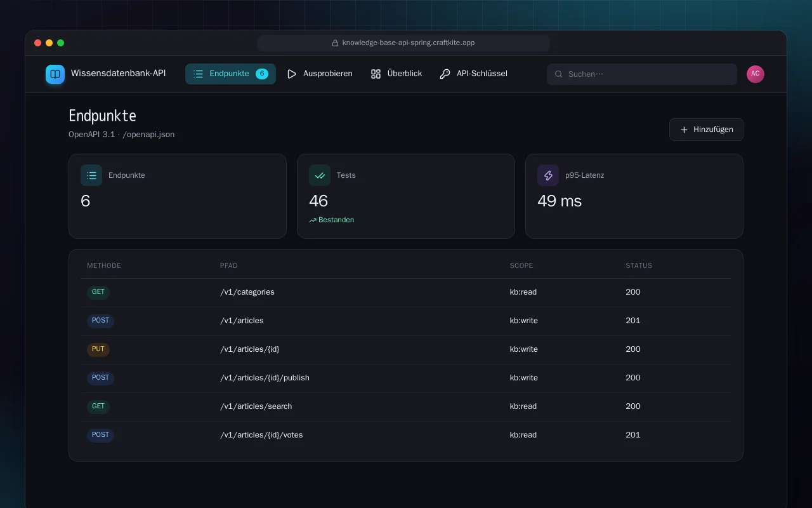This screenshot has height=508, width=812.
Task: Click the OpenAPI 3.1 · /openapi.json subtitle
Action: click(122, 135)
